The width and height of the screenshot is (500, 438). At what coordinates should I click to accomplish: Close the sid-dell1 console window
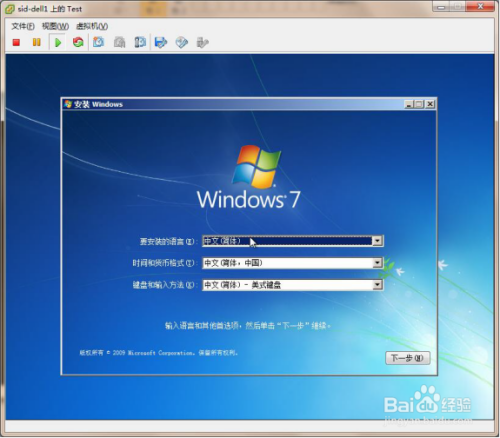tap(480, 6)
